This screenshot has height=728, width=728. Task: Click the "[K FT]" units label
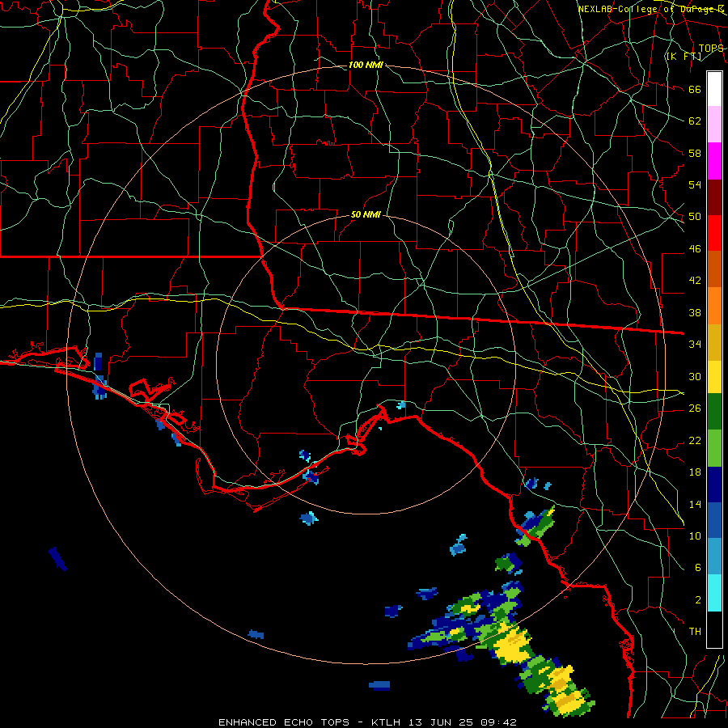tap(684, 57)
